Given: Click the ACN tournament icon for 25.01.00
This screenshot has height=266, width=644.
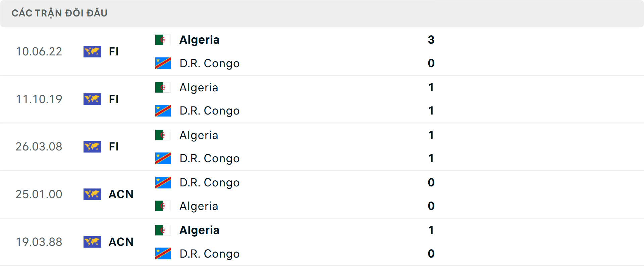Looking at the screenshot, I should [92, 194].
